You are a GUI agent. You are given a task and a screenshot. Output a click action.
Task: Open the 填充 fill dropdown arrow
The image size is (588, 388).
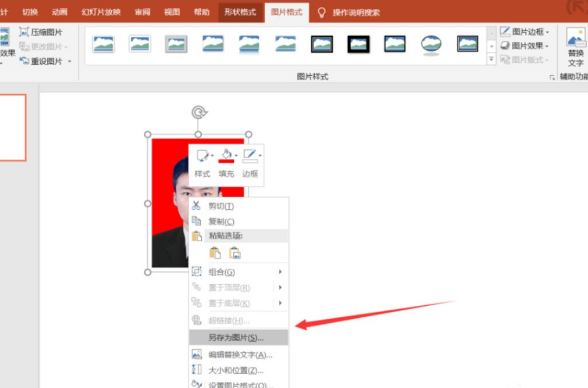[x=236, y=156]
